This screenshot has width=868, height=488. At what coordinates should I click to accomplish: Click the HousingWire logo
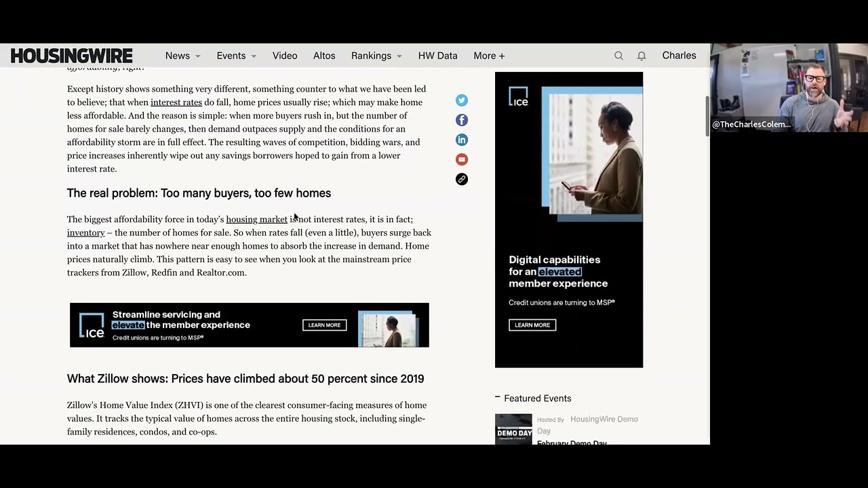coord(71,56)
